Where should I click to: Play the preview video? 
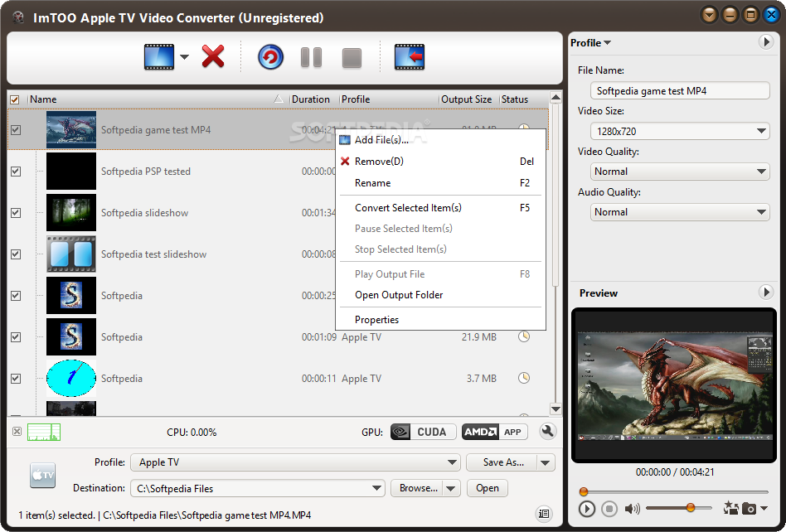[586, 509]
